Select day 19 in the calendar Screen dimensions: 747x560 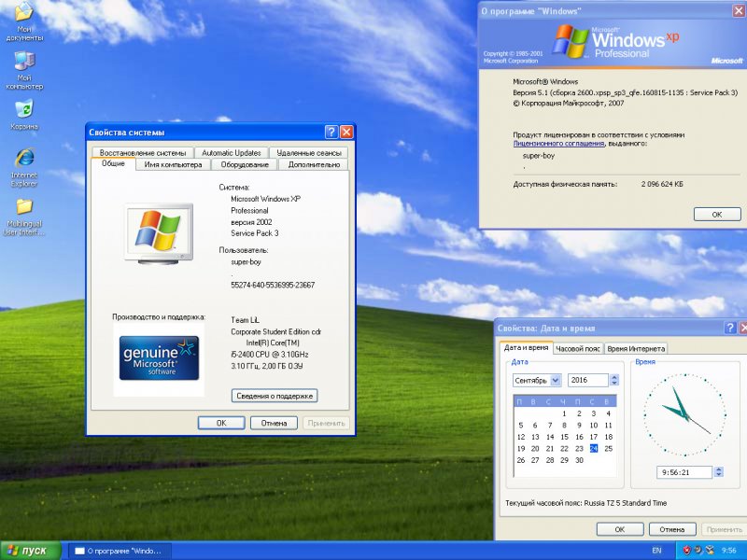pyautogui.click(x=521, y=449)
